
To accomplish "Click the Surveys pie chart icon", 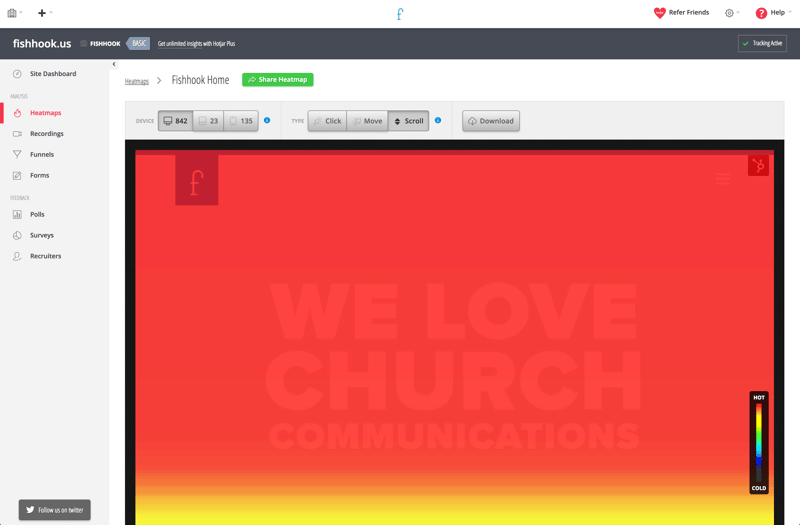I will [17, 235].
